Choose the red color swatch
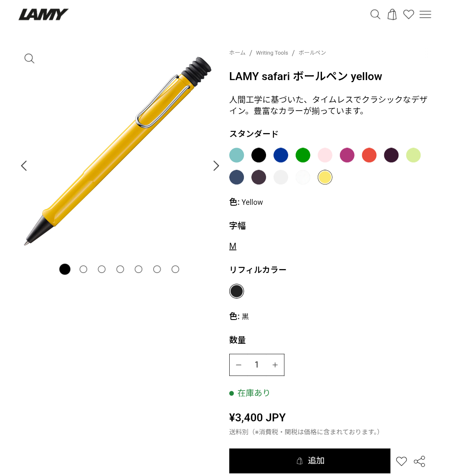This screenshot has height=476, width=451. point(369,155)
